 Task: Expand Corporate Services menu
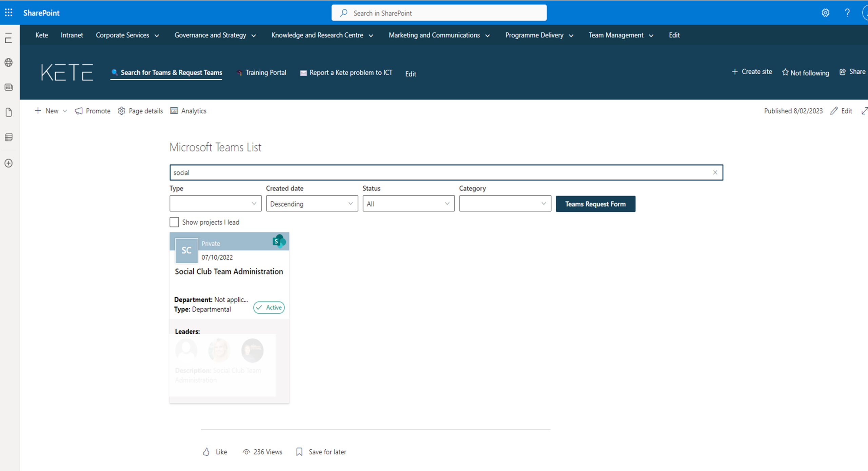pyautogui.click(x=127, y=35)
